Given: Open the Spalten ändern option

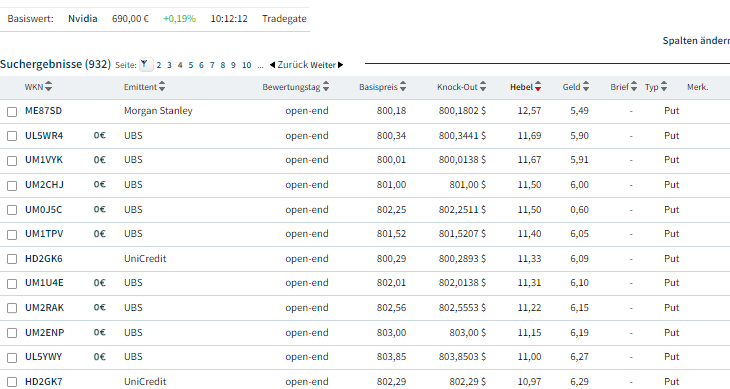Looking at the screenshot, I should [x=696, y=40].
